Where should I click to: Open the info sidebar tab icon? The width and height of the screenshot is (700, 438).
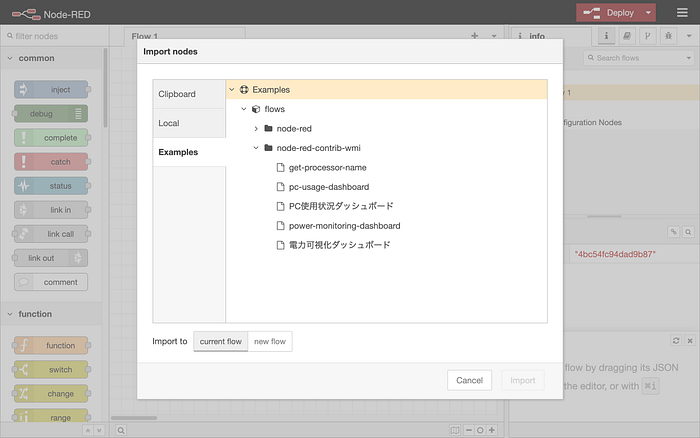(606, 36)
